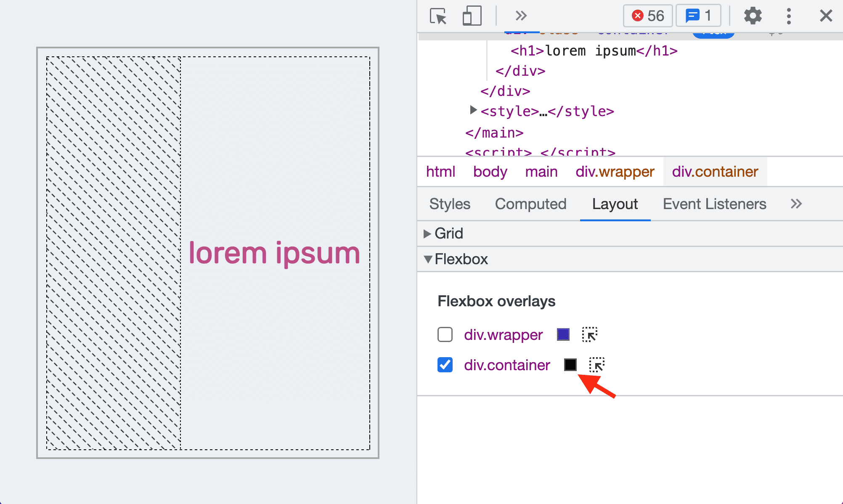The image size is (843, 504).
Task: Switch to the Styles tab
Action: click(x=450, y=203)
